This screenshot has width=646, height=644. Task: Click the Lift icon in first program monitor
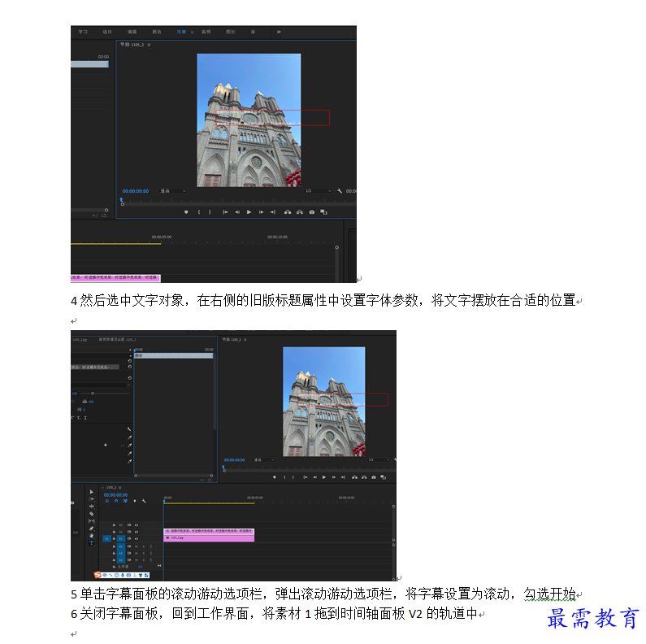tap(288, 212)
